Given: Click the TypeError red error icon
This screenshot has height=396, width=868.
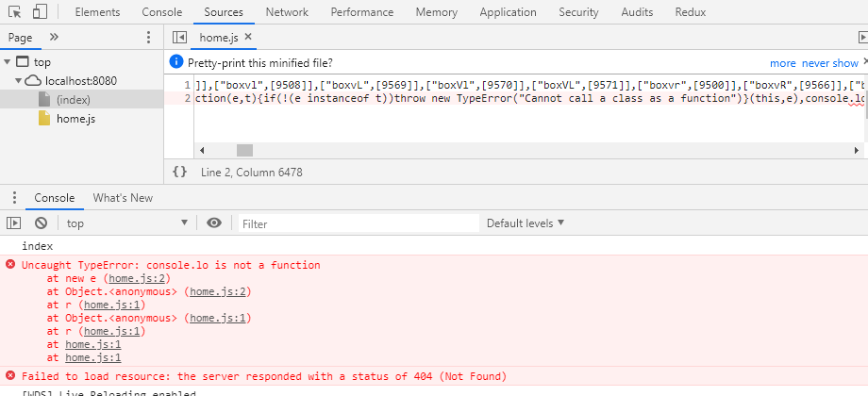Looking at the screenshot, I should coord(10,264).
